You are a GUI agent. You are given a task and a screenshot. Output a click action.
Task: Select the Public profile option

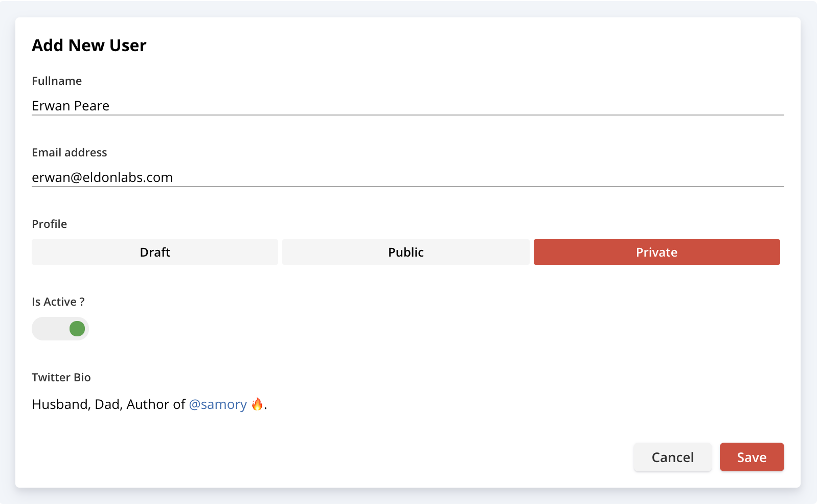pyautogui.click(x=406, y=252)
